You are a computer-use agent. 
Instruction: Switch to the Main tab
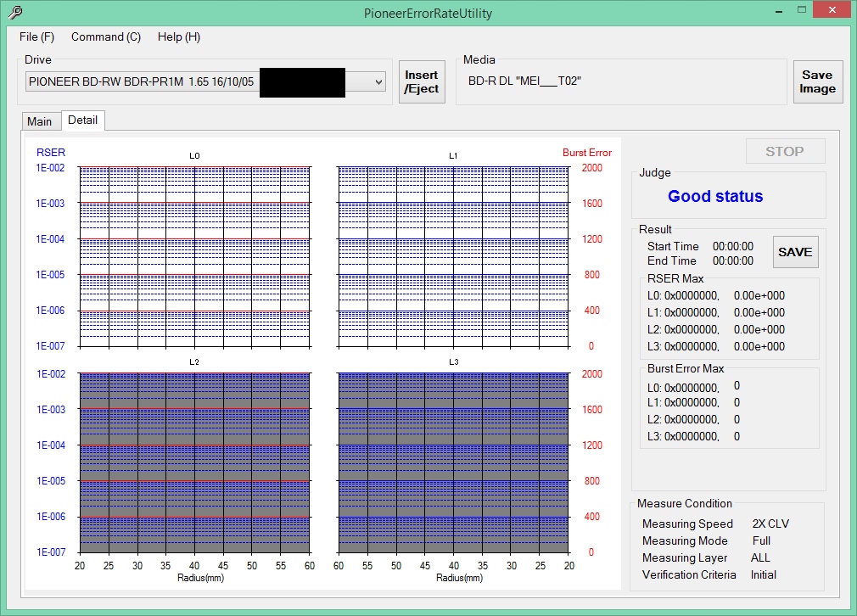point(40,121)
